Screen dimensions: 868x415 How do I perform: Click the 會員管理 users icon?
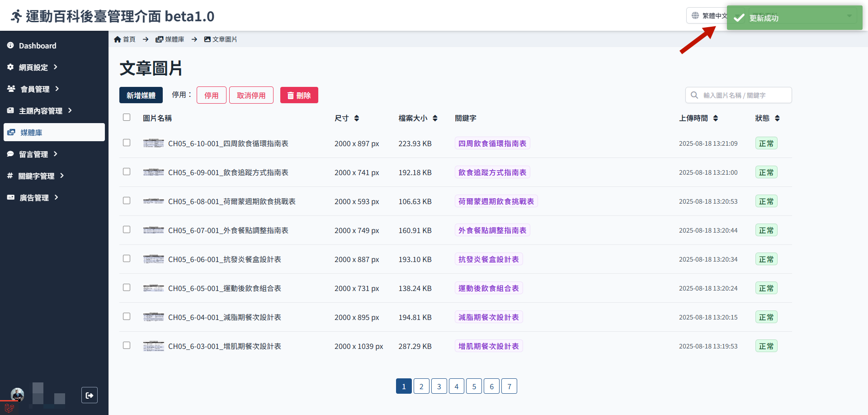coord(11,89)
